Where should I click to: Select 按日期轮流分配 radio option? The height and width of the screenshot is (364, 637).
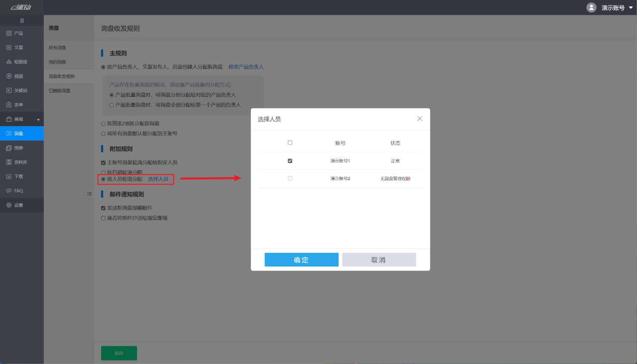[x=103, y=172]
